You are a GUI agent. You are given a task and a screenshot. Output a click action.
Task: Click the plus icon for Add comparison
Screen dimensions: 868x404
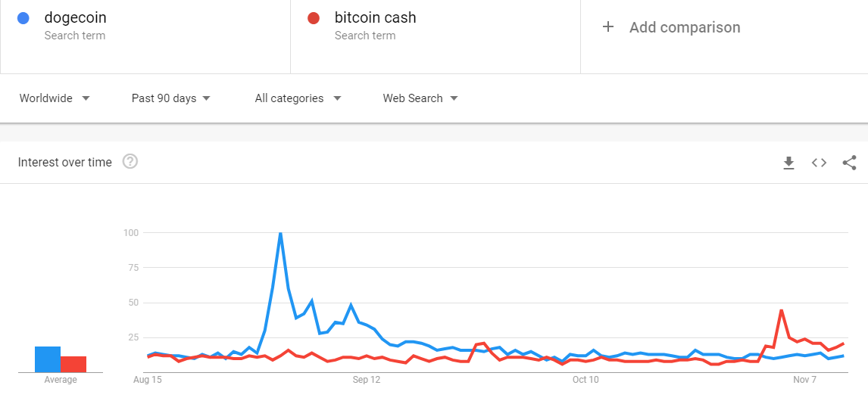click(x=607, y=27)
